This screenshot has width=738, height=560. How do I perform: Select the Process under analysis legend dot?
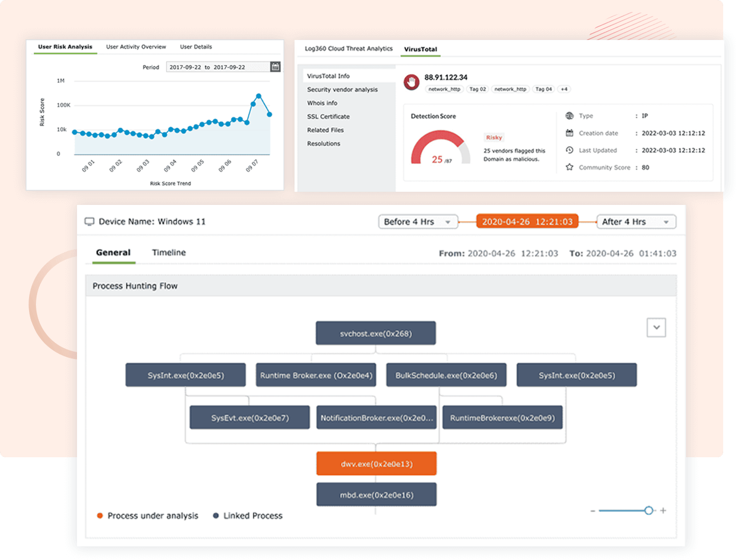100,515
